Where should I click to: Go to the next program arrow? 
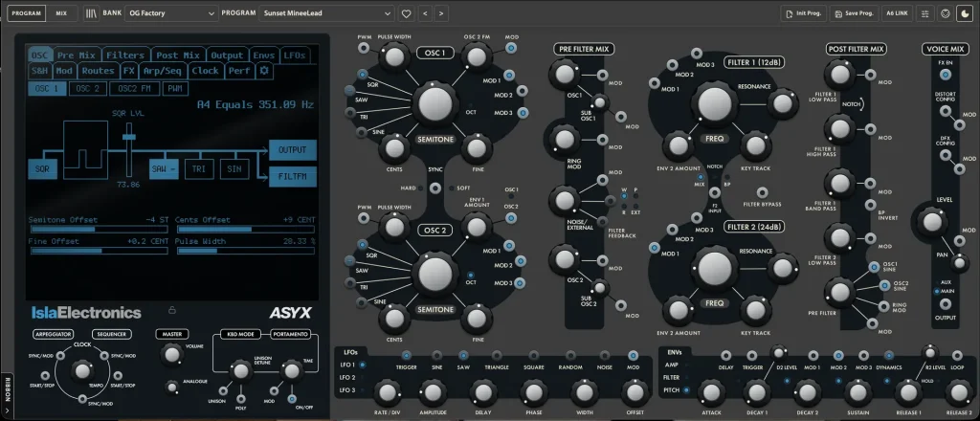tap(441, 13)
